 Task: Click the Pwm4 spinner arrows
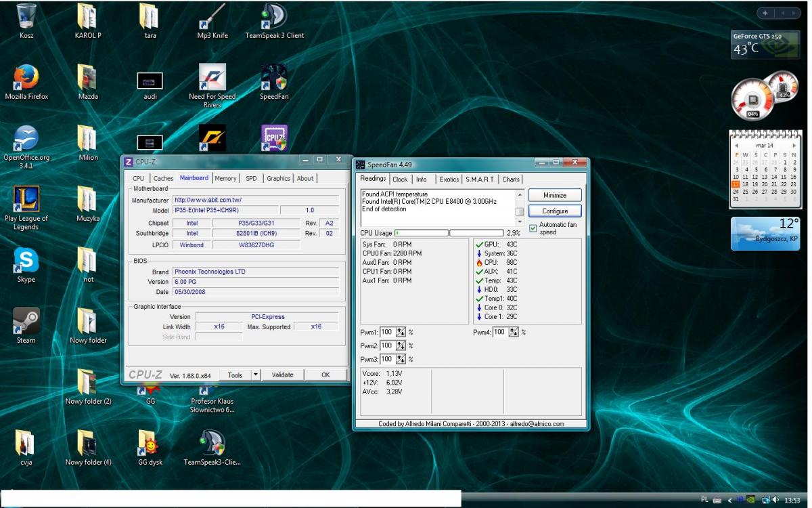point(514,332)
